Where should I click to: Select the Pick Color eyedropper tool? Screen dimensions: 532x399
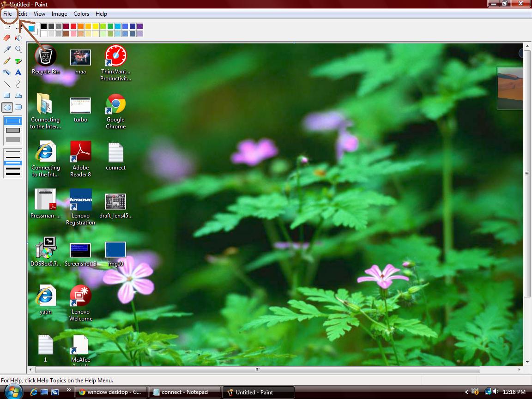(x=7, y=49)
